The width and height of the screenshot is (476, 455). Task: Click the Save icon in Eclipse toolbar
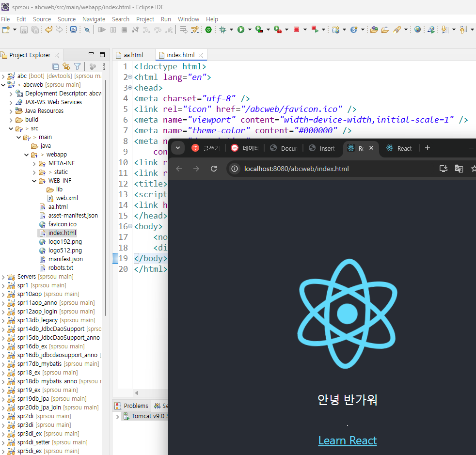click(x=24, y=30)
